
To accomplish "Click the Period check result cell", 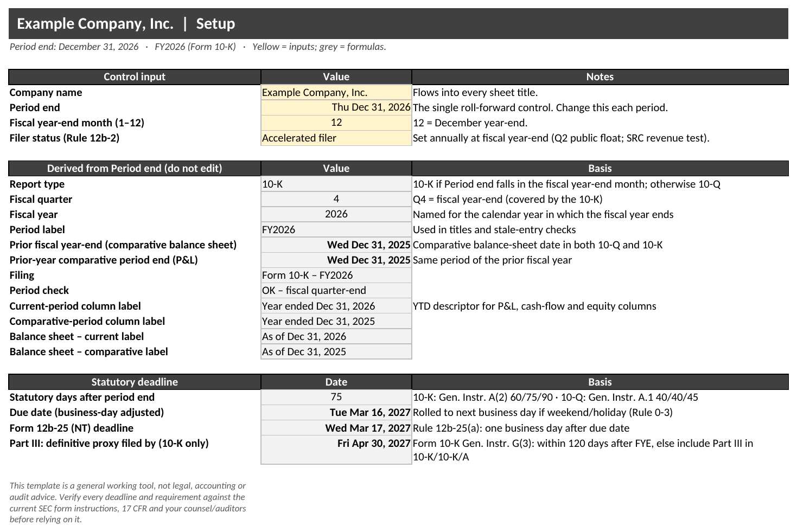I will [336, 290].
